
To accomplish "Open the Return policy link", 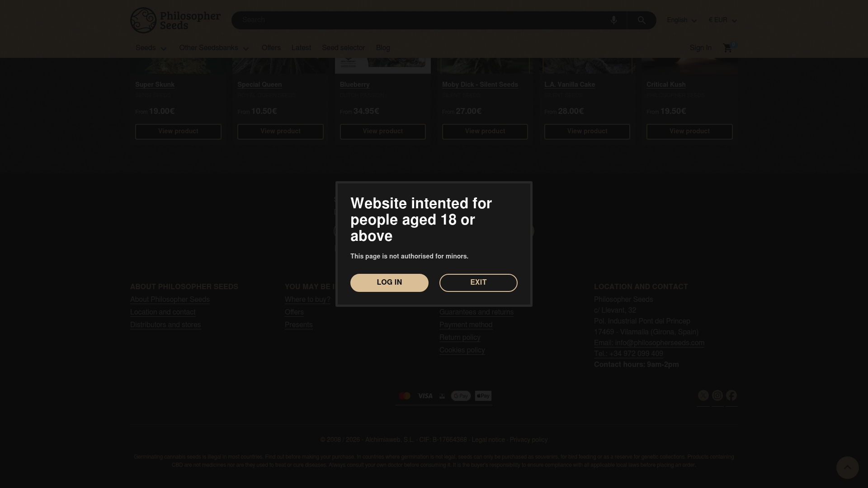I will pos(460,338).
